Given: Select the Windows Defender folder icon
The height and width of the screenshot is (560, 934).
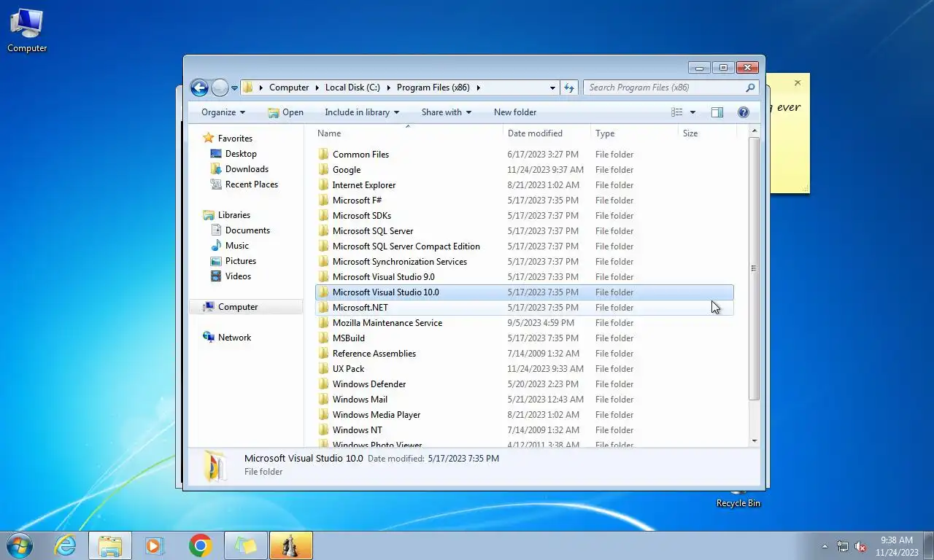Looking at the screenshot, I should coord(324,384).
